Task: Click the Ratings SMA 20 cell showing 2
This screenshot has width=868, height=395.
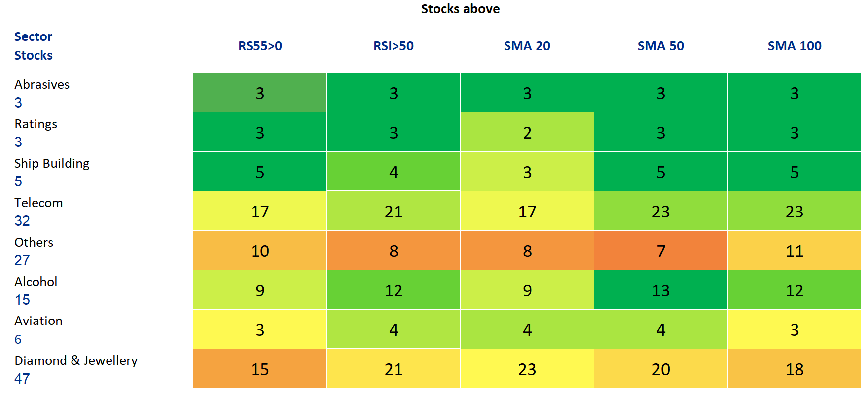Action: click(527, 132)
